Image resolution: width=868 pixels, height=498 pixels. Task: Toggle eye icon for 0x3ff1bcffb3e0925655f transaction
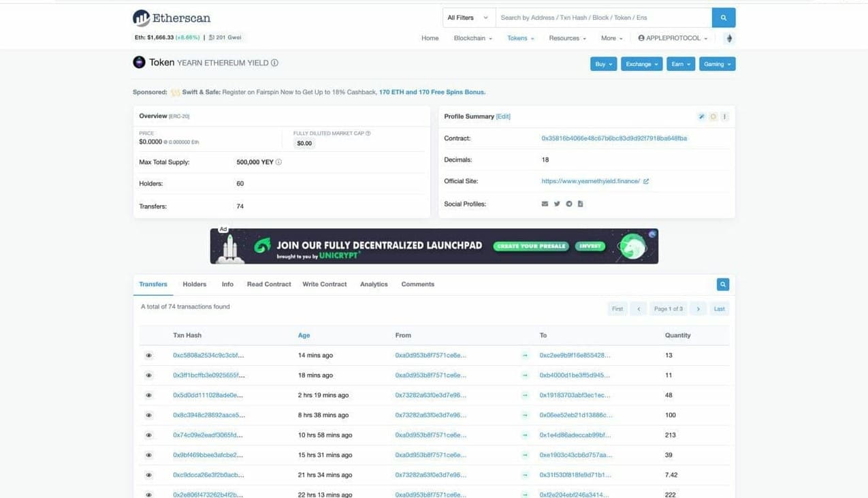pos(149,375)
